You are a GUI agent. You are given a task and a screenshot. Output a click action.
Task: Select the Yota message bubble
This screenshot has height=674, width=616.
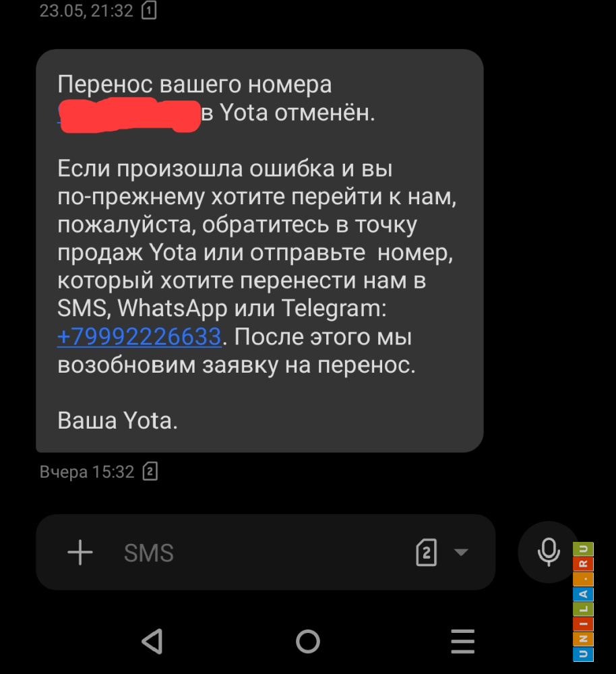pos(259,251)
